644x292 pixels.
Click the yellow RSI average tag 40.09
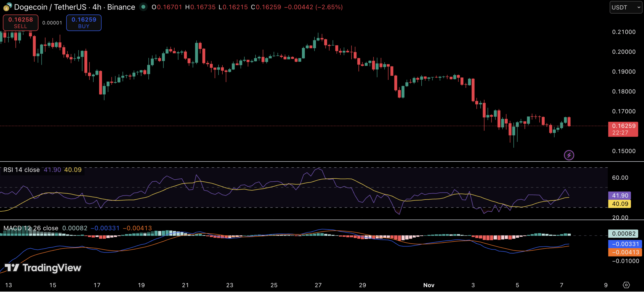(x=619, y=204)
